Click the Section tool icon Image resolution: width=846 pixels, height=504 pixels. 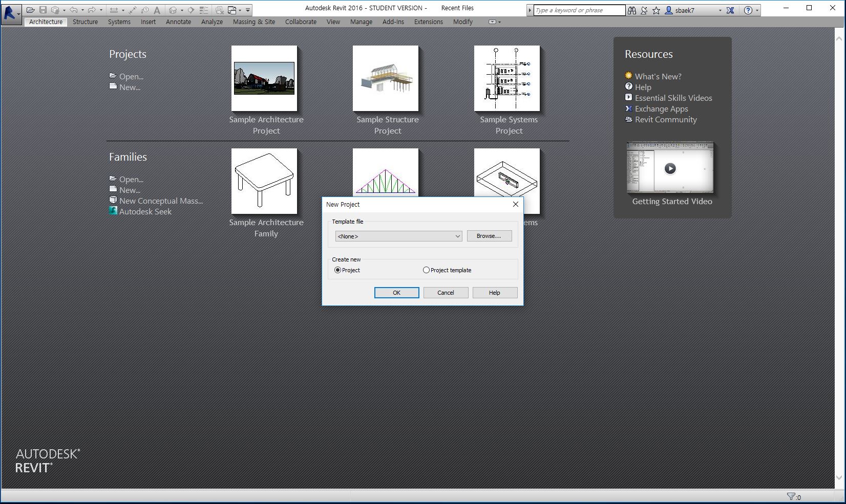click(x=191, y=10)
